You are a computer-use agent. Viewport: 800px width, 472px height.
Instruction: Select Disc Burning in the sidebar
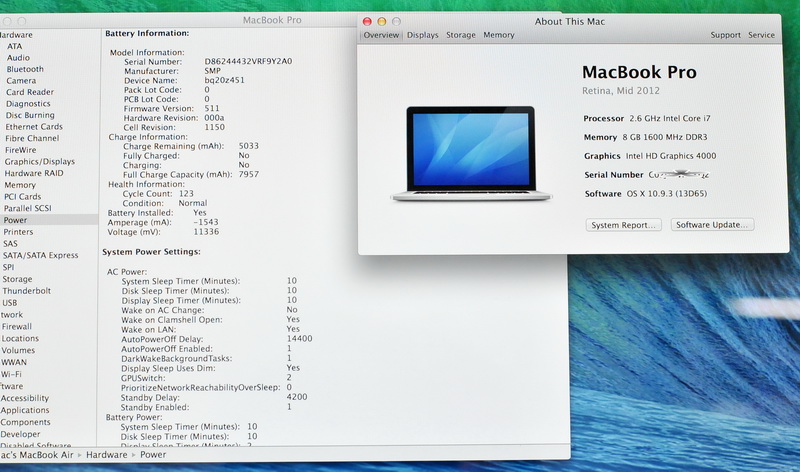click(x=30, y=115)
